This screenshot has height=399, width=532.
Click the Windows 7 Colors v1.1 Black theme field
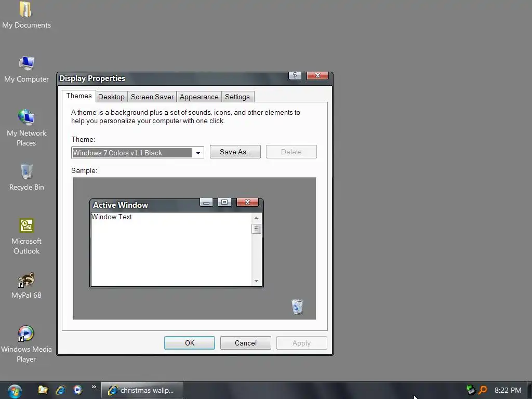click(x=137, y=153)
